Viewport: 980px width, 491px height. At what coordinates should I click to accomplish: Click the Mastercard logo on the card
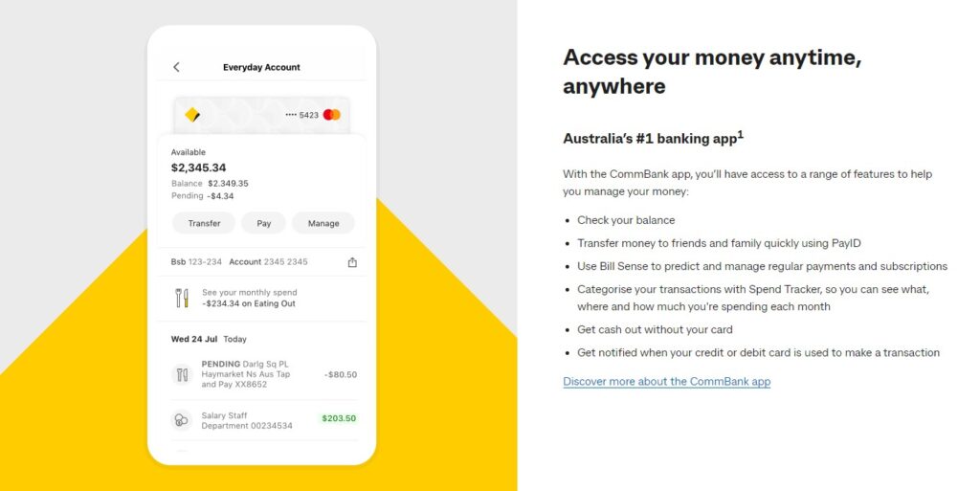pyautogui.click(x=331, y=115)
